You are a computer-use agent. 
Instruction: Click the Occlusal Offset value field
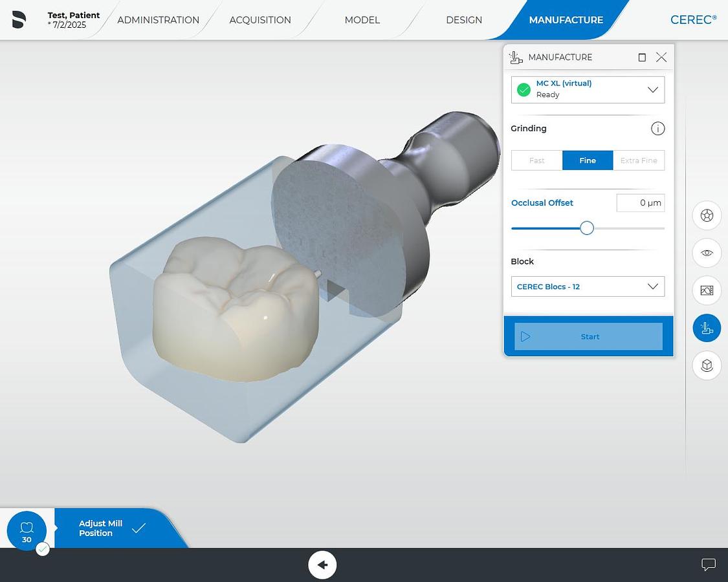640,202
